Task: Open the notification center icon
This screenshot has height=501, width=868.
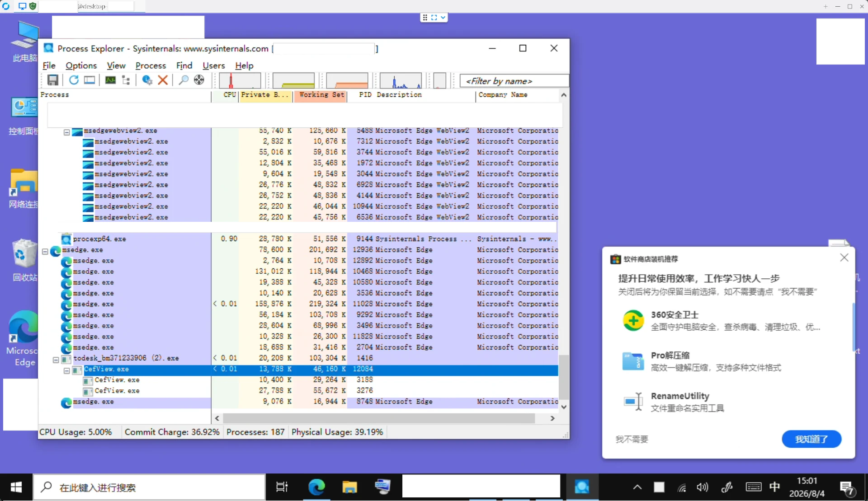Action: point(847,488)
